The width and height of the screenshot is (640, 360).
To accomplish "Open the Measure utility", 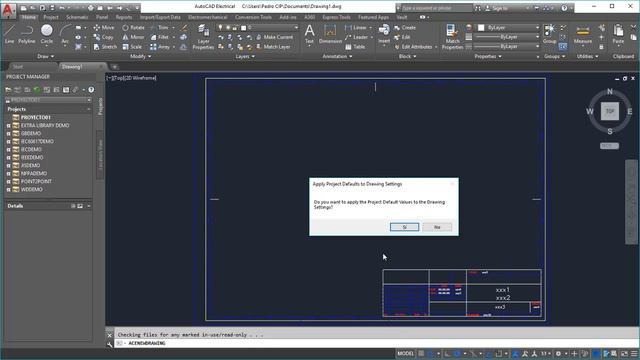I will click(582, 34).
